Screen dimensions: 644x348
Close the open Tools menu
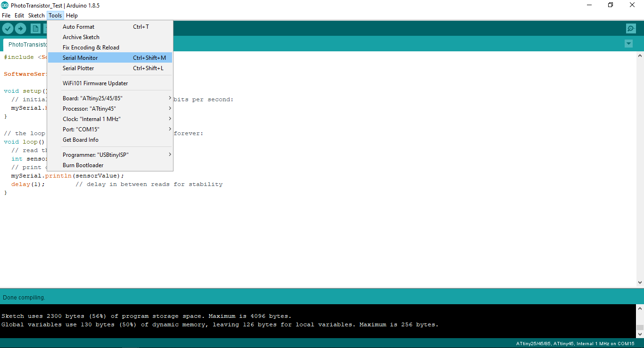tap(55, 16)
